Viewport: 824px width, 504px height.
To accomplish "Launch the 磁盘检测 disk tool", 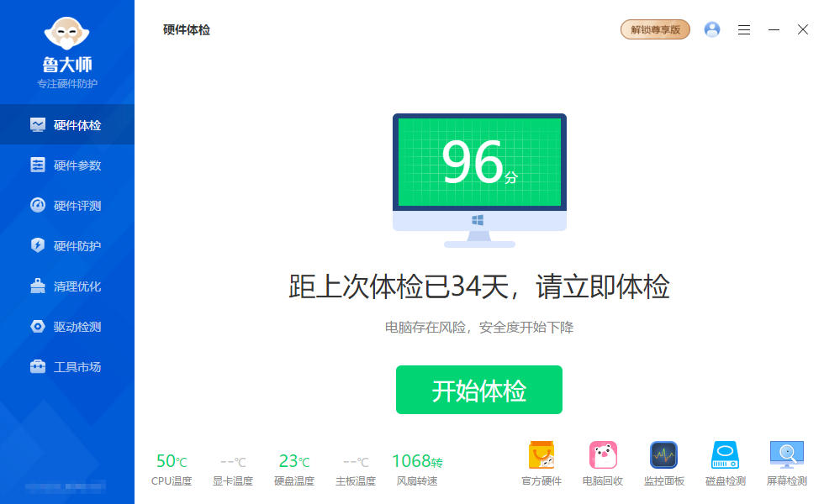I will point(725,464).
